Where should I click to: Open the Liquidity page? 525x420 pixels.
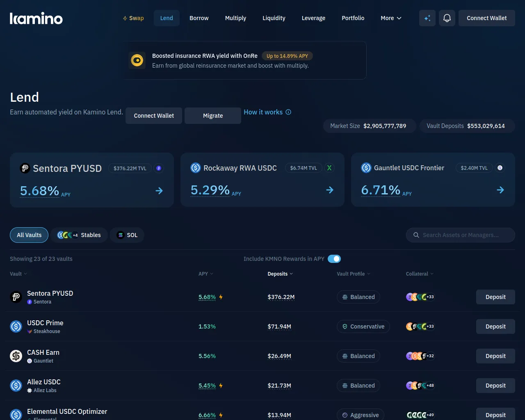[274, 18]
